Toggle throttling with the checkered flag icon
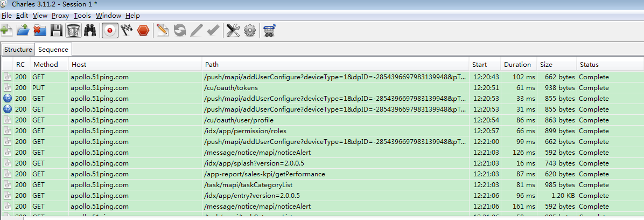The image size is (644, 220). tap(127, 31)
